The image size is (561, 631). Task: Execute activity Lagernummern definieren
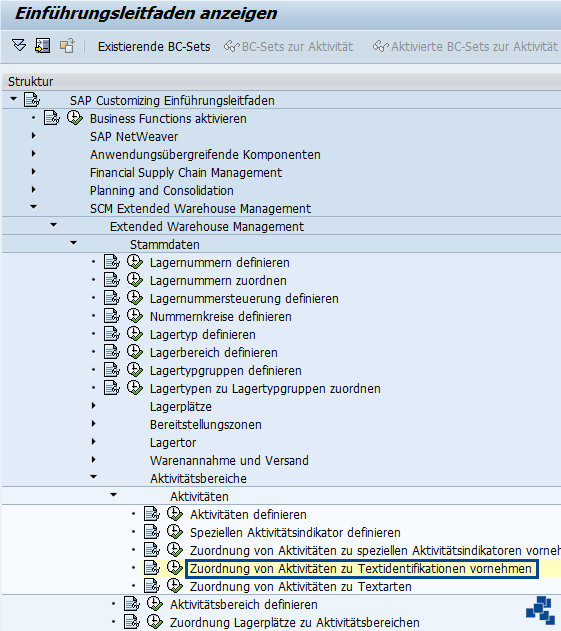tap(135, 262)
